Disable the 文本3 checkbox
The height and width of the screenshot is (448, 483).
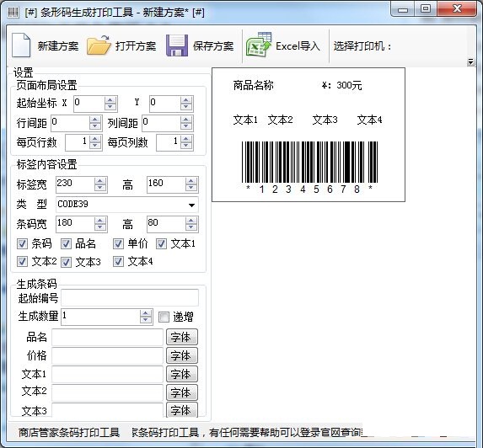point(66,262)
